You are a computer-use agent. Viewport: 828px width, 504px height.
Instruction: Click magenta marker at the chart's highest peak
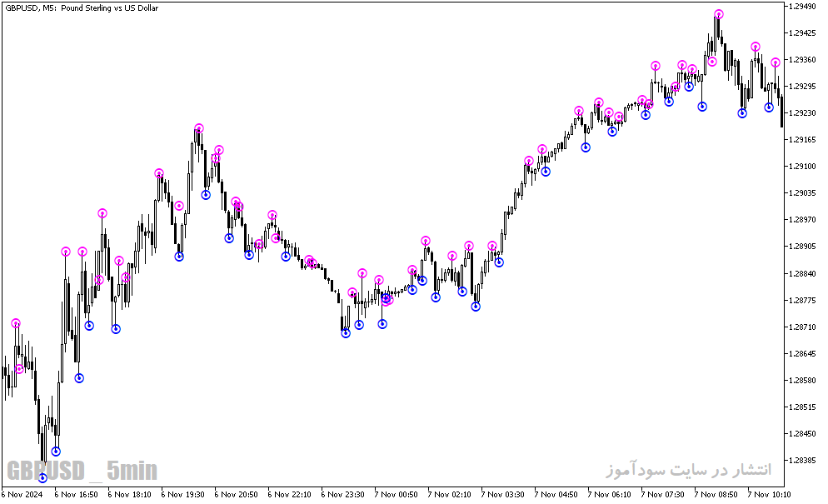coord(719,14)
